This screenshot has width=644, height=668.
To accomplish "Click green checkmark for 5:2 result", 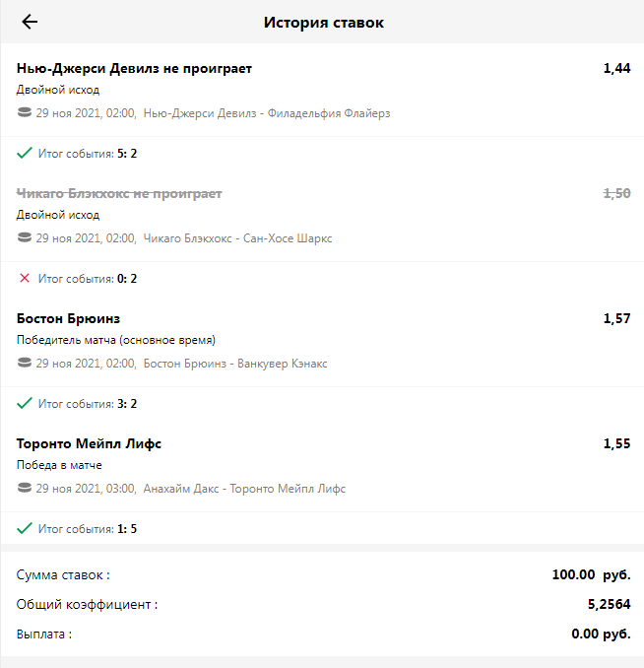I will click(x=25, y=154).
